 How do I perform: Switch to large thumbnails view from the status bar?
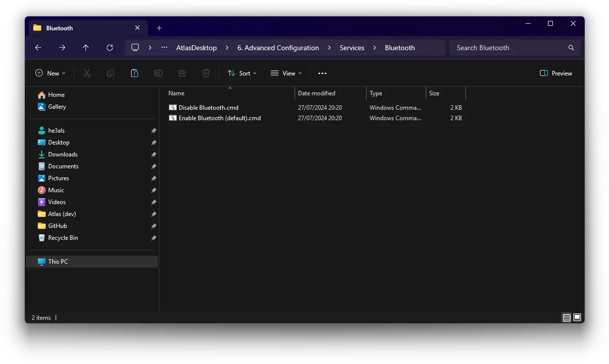coord(577,317)
